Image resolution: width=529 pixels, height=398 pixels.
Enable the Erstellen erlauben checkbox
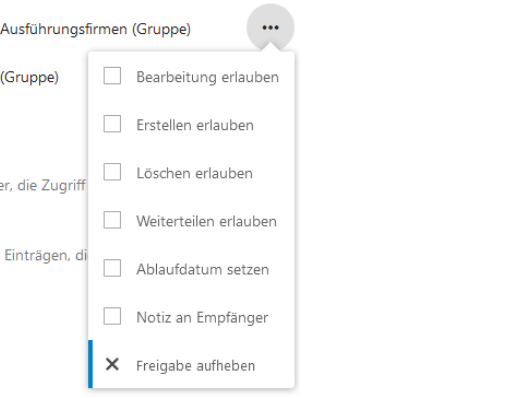112,123
